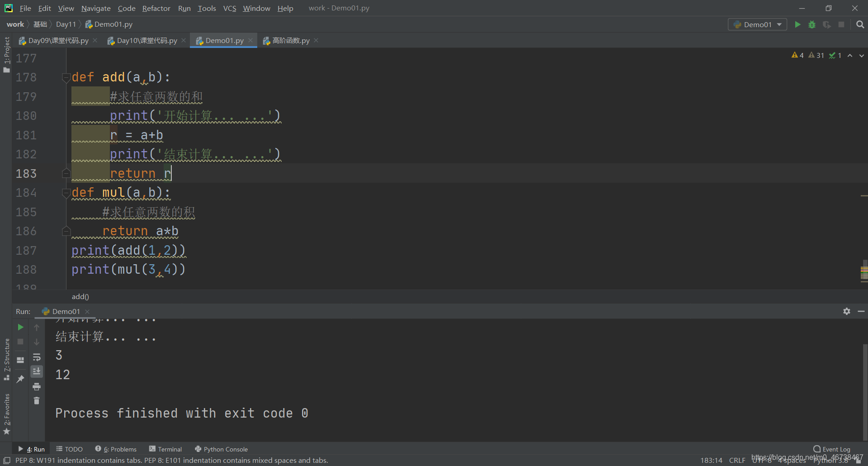868x466 pixels.
Task: Toggle tool window bars in status corner
Action: click(6, 461)
